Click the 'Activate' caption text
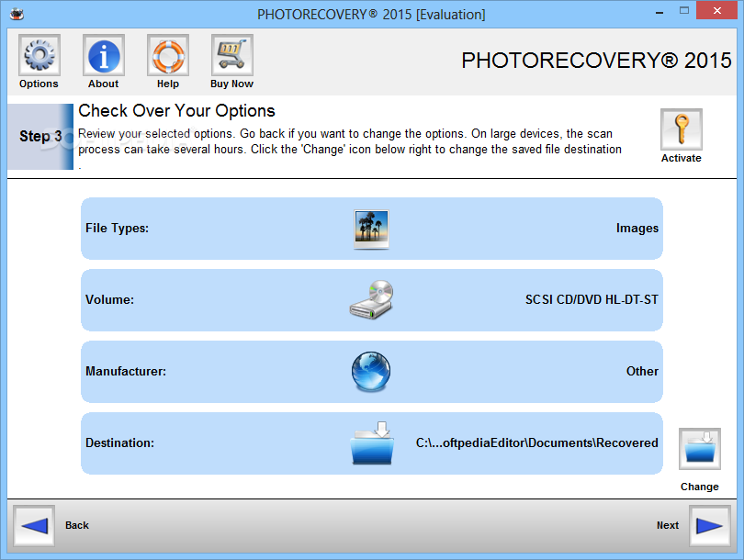744x560 pixels. (x=682, y=159)
